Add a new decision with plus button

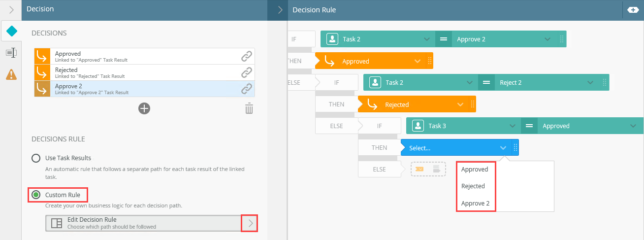click(x=144, y=108)
